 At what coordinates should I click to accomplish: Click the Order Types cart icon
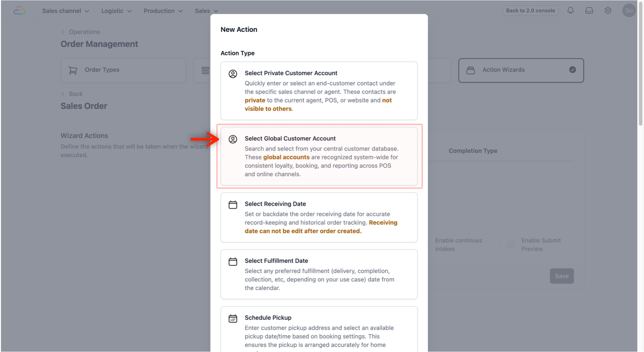(x=73, y=70)
